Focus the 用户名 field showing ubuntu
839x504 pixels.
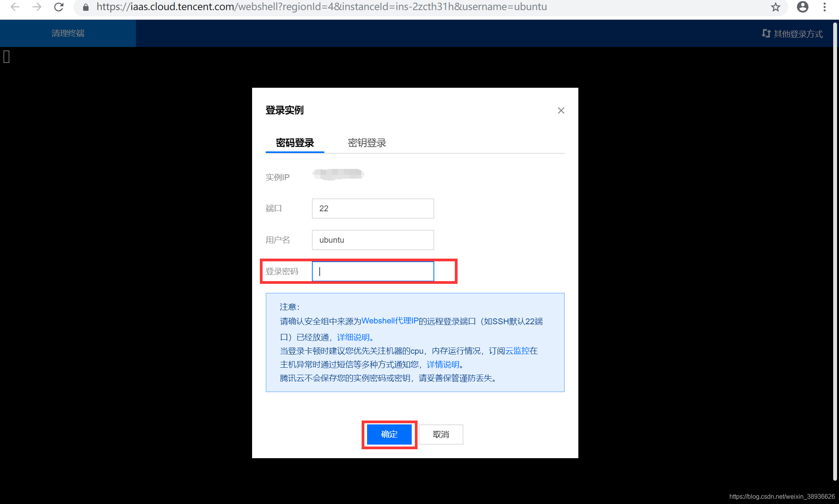pos(373,240)
